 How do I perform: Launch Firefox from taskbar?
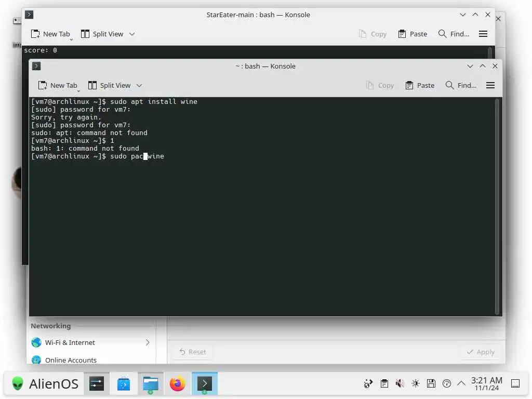click(x=178, y=384)
